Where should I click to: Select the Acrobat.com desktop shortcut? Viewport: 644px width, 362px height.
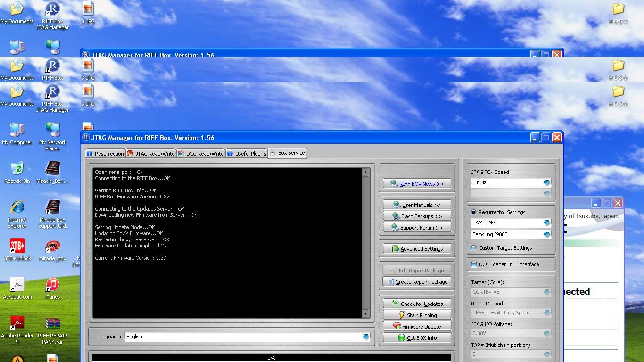(x=17, y=288)
